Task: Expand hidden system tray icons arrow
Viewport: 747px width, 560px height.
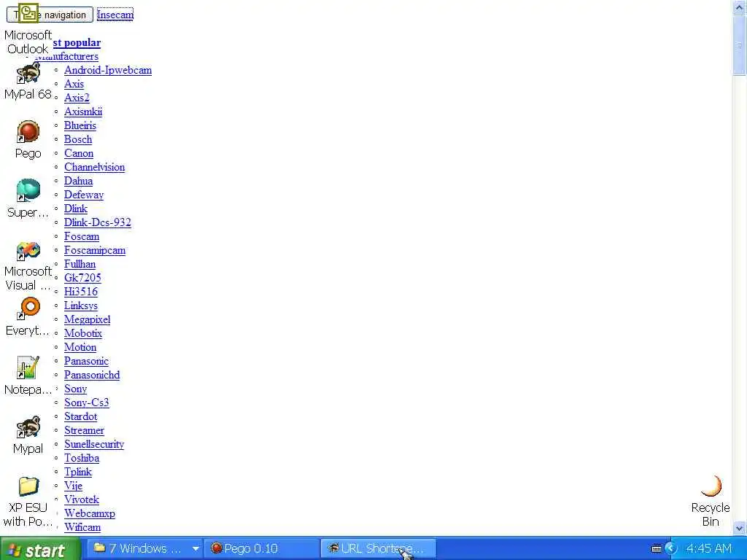Action: click(671, 548)
